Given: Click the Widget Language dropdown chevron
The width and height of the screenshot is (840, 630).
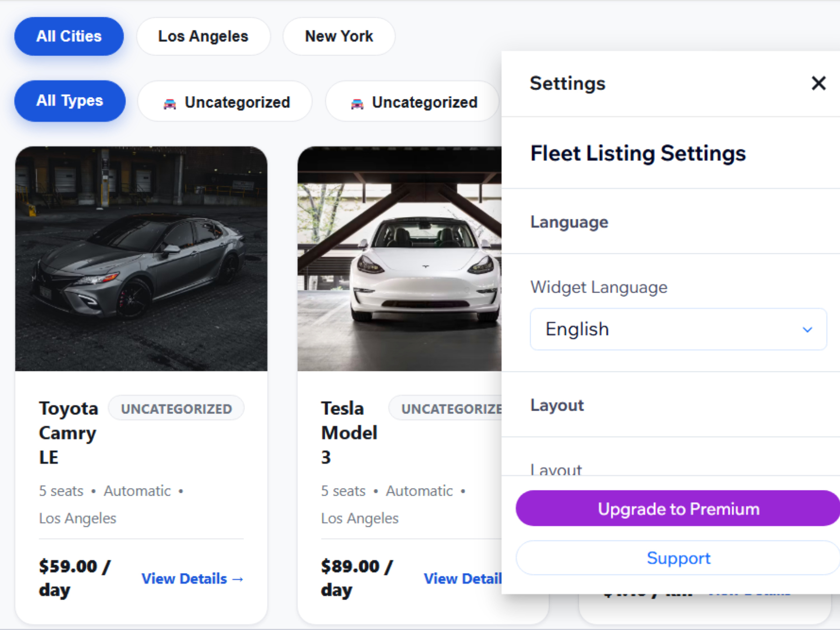Looking at the screenshot, I should (x=807, y=329).
